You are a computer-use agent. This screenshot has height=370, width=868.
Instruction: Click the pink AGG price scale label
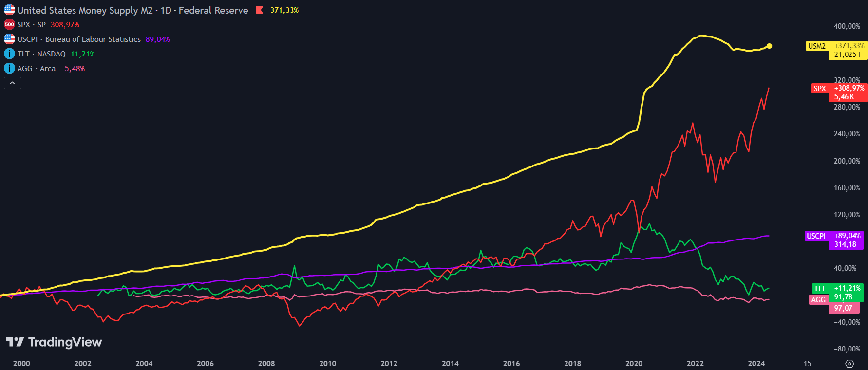(x=818, y=300)
